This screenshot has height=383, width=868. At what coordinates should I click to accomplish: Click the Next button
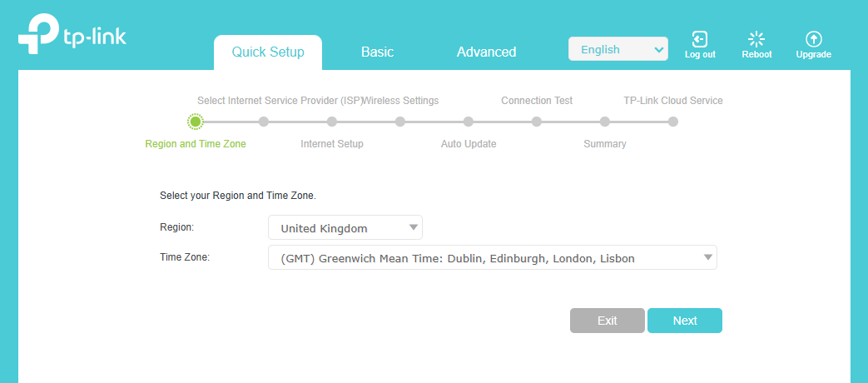pos(685,321)
